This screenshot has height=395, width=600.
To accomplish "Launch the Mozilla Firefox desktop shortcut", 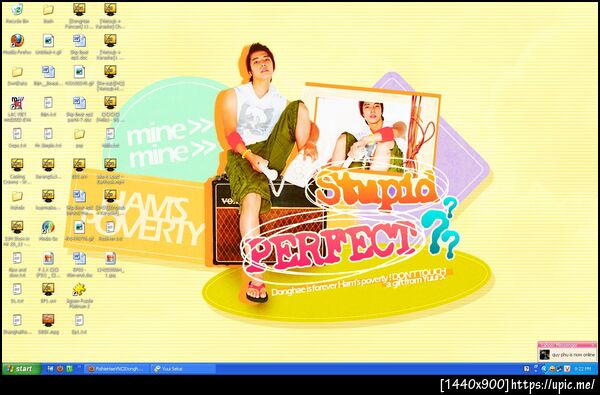I will [x=17, y=45].
